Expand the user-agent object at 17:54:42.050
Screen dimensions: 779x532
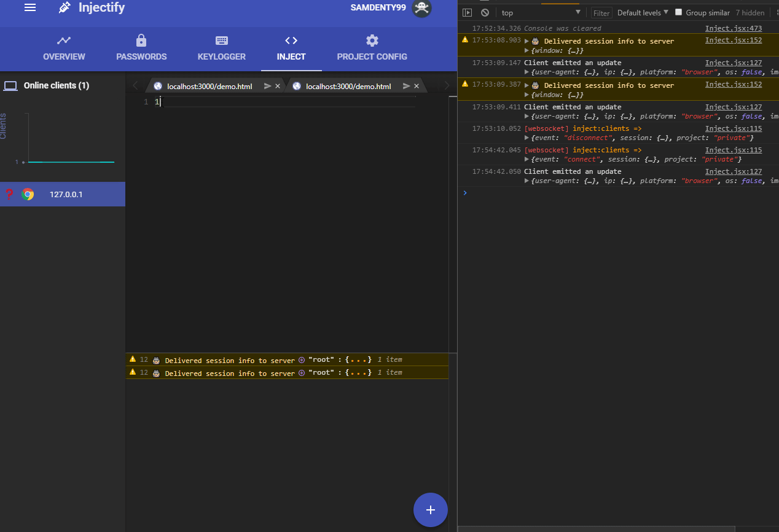[527, 181]
